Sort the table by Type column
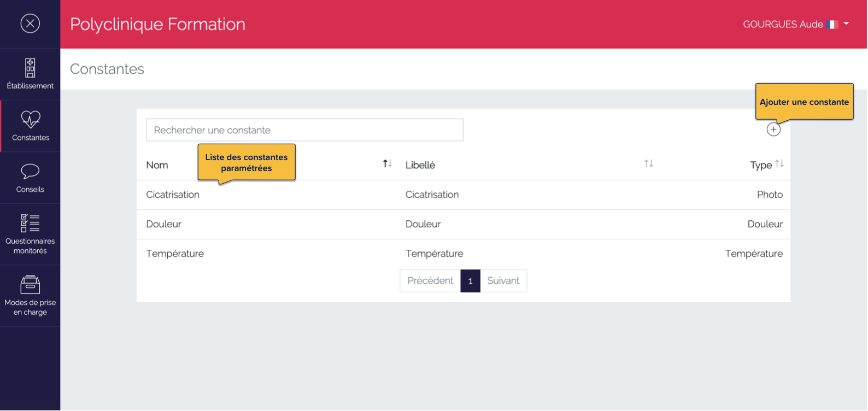Image resolution: width=868 pixels, height=411 pixels. (779, 164)
